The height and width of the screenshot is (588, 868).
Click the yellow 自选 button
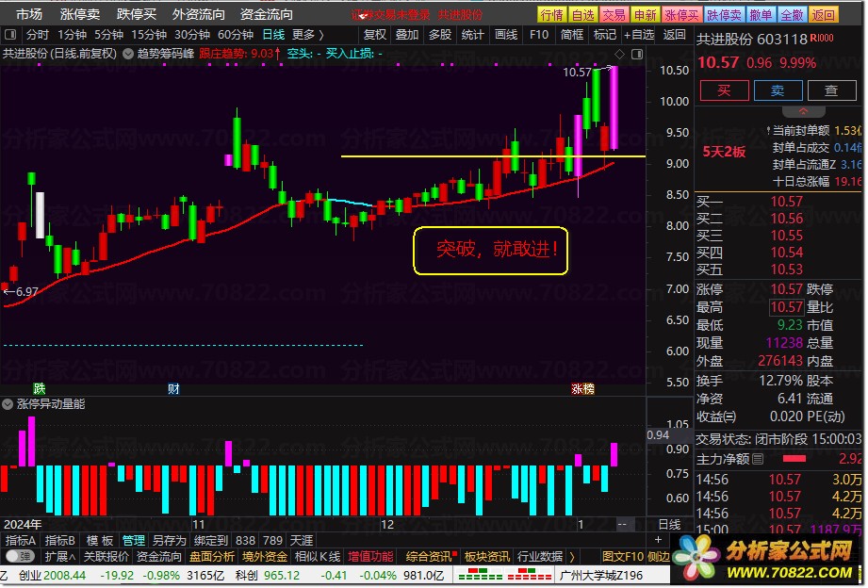pos(582,15)
